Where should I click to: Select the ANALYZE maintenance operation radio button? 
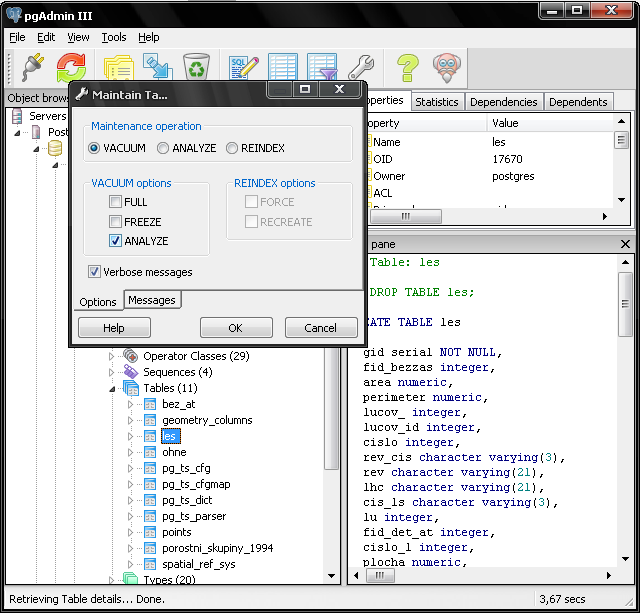[163, 148]
